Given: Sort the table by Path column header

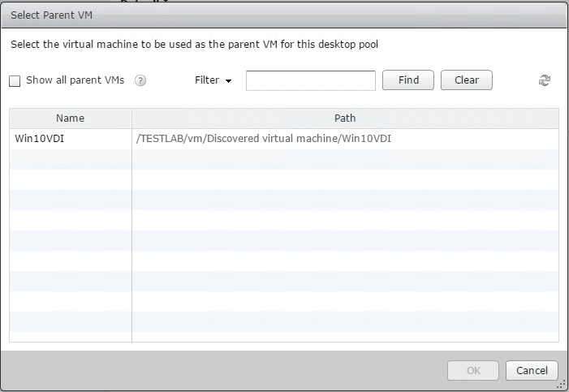Looking at the screenshot, I should (x=345, y=118).
